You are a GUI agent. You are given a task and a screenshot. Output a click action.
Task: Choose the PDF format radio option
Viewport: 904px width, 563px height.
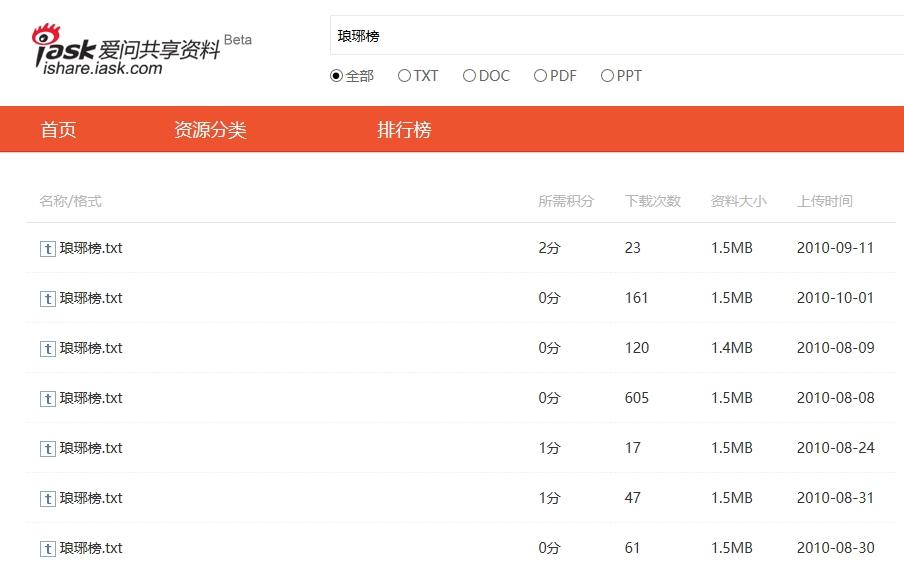click(x=540, y=75)
